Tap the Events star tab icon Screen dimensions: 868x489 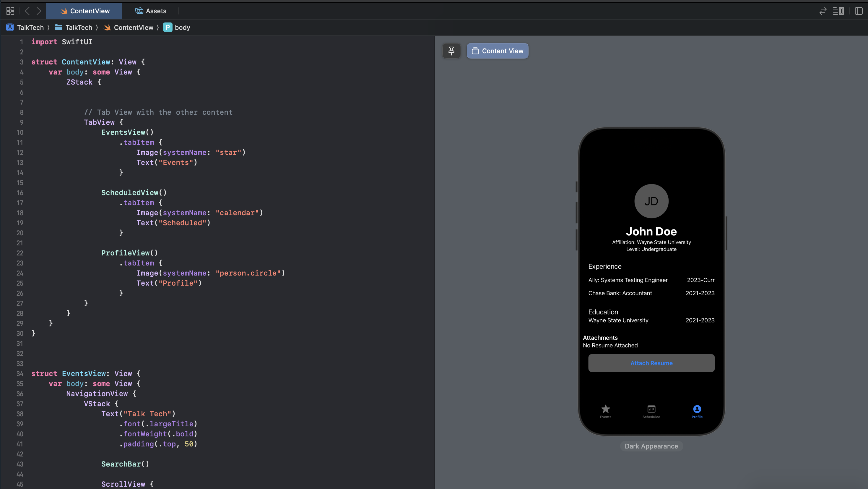pyautogui.click(x=606, y=409)
